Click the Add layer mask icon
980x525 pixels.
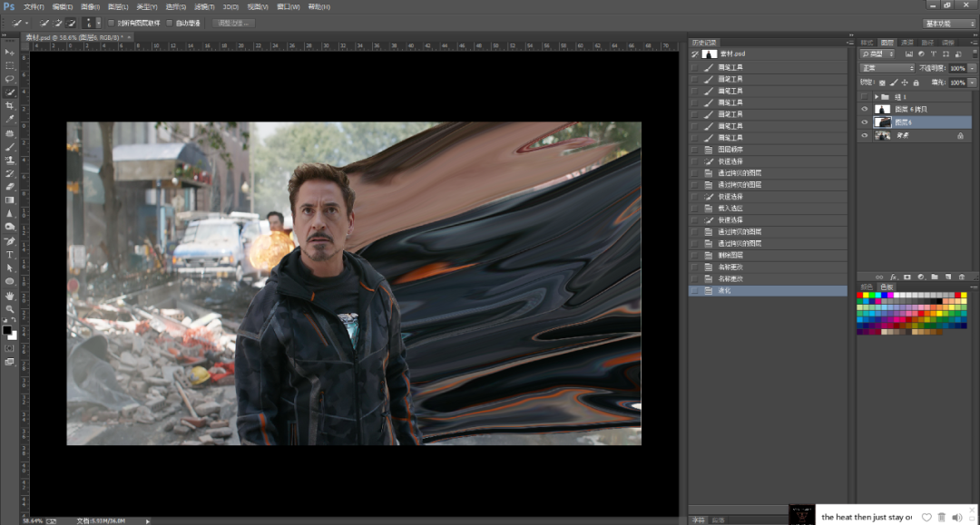(x=906, y=277)
